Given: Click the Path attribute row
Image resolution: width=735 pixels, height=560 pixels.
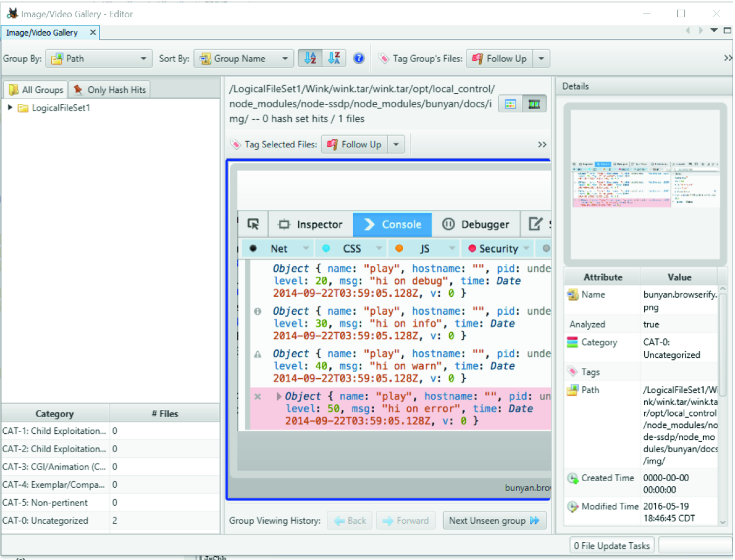Looking at the screenshot, I should (x=641, y=425).
